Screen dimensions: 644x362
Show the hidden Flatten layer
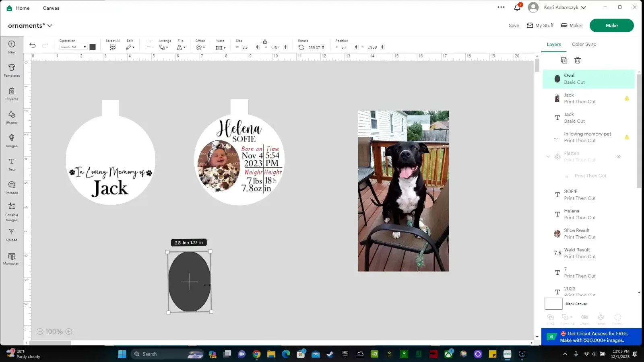619,156
